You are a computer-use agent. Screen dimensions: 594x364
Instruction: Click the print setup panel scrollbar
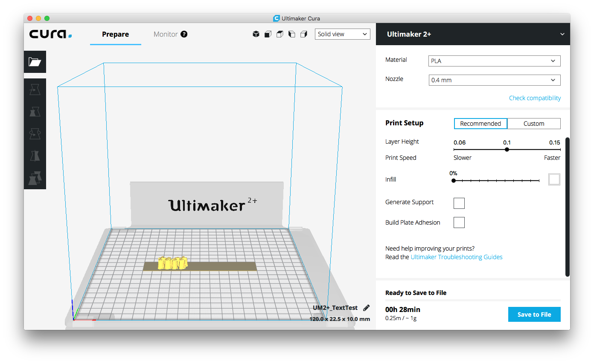(568, 207)
